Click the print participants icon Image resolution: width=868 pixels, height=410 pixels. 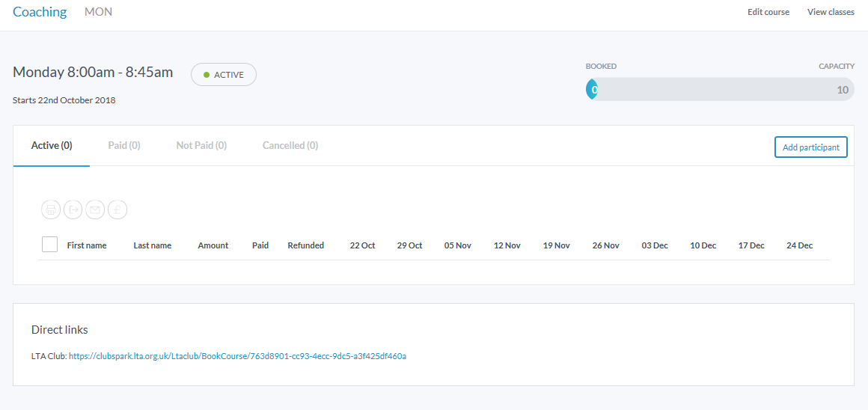point(51,210)
